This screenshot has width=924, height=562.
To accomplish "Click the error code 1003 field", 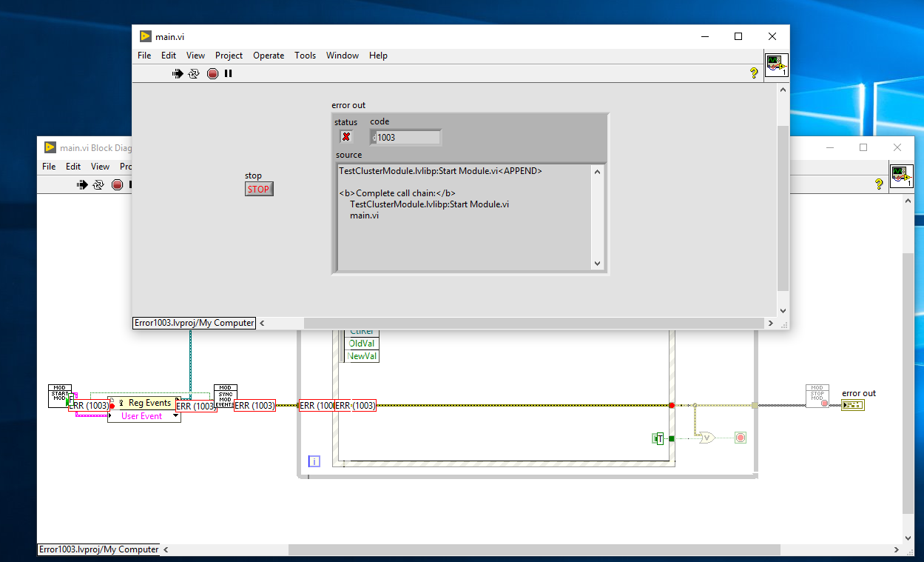I will pyautogui.click(x=408, y=138).
